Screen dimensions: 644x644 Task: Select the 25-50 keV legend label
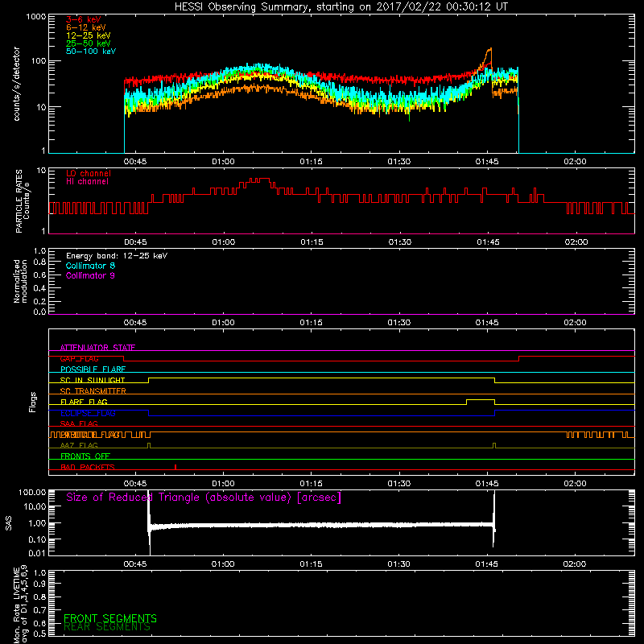(x=88, y=43)
